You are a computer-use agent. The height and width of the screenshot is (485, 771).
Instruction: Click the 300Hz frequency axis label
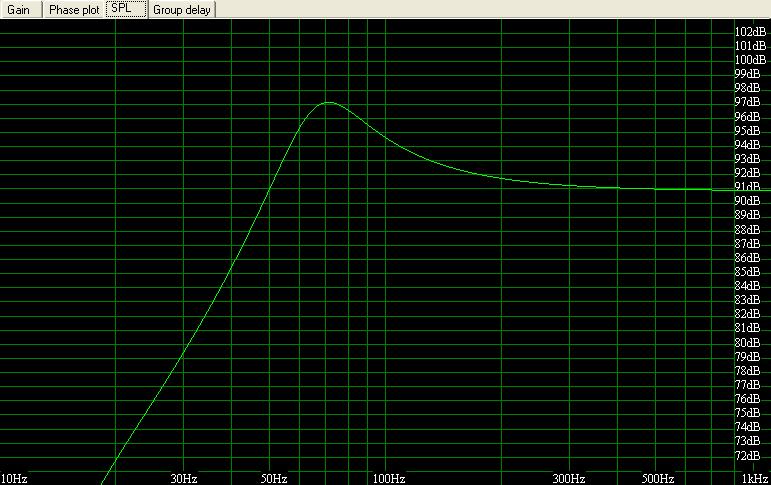coord(567,478)
